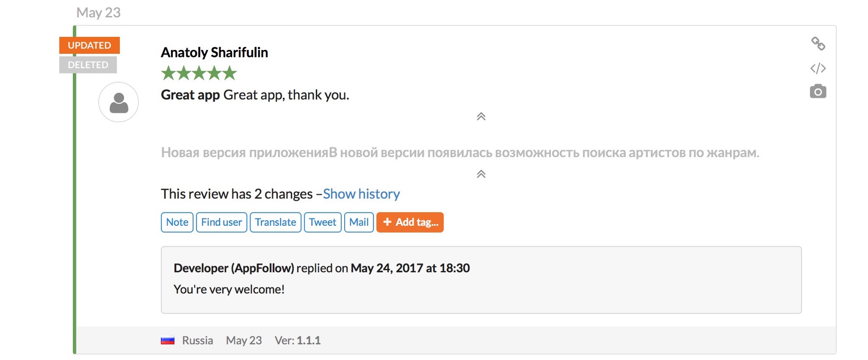The image size is (868, 360).
Task: Open the embed code icon
Action: coord(818,68)
